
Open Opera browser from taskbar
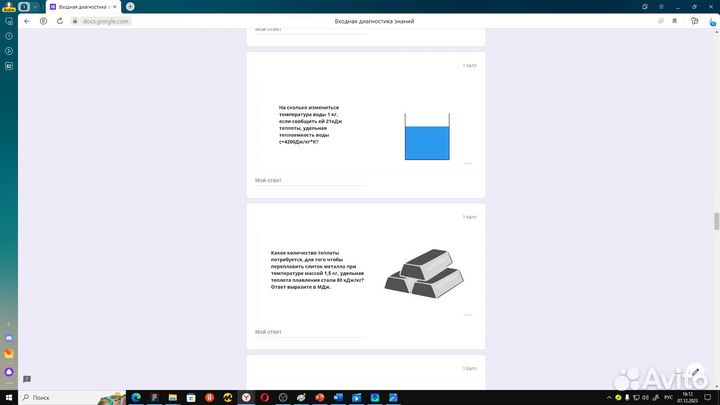(264, 398)
